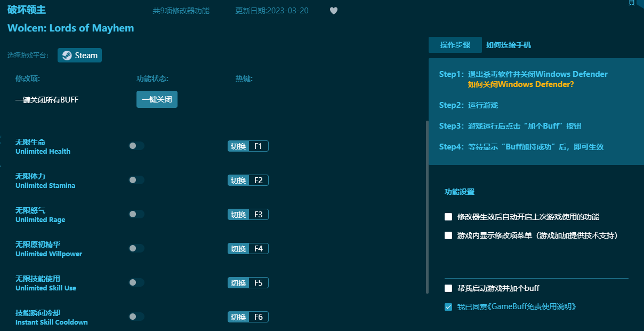Screen dimensions: 644x331
Task: Click the Steam logo icon
Action: (67, 56)
